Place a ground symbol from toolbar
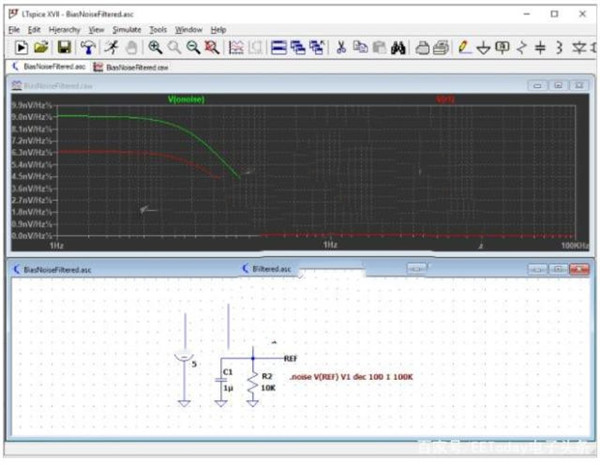The height and width of the screenshot is (465, 600). pos(484,47)
